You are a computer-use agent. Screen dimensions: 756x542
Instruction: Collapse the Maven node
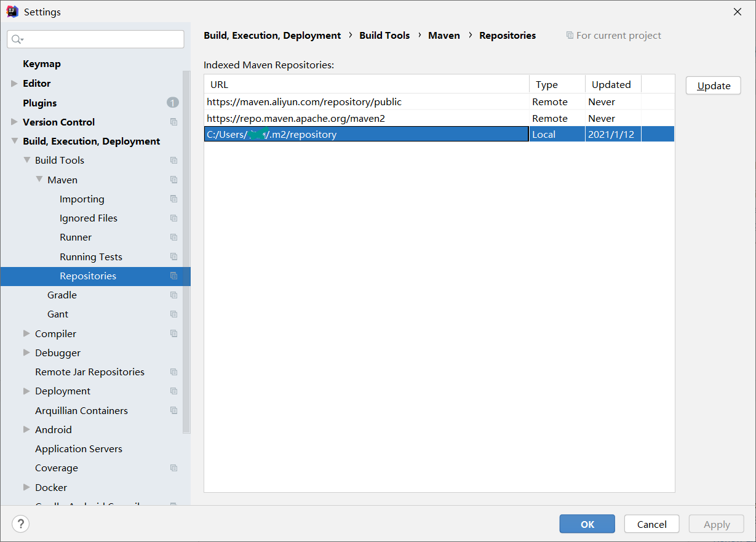click(39, 180)
